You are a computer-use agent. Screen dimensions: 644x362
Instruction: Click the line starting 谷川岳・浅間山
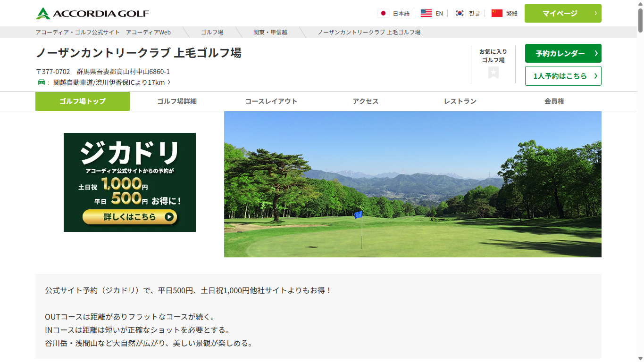pos(149,343)
